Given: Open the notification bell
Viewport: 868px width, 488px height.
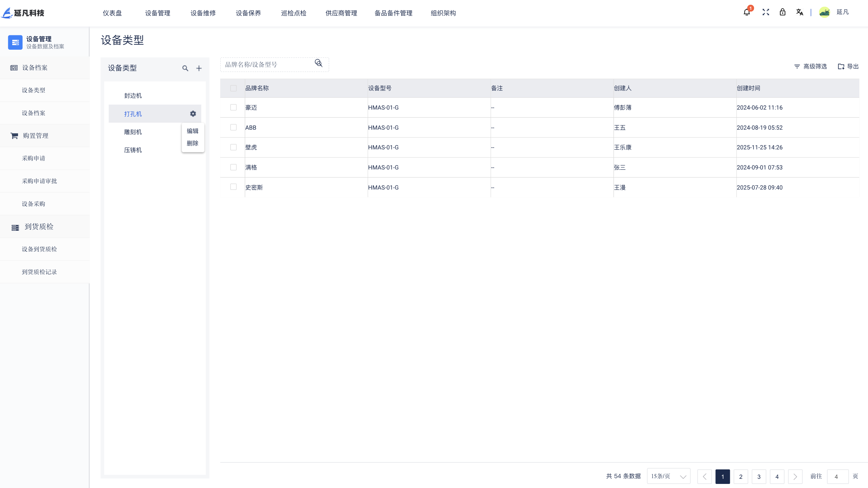Looking at the screenshot, I should click(747, 12).
